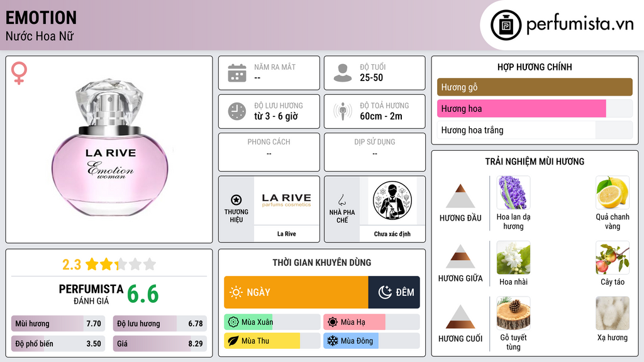
Task: Click the Phong cách card
Action: pyautogui.click(x=269, y=152)
